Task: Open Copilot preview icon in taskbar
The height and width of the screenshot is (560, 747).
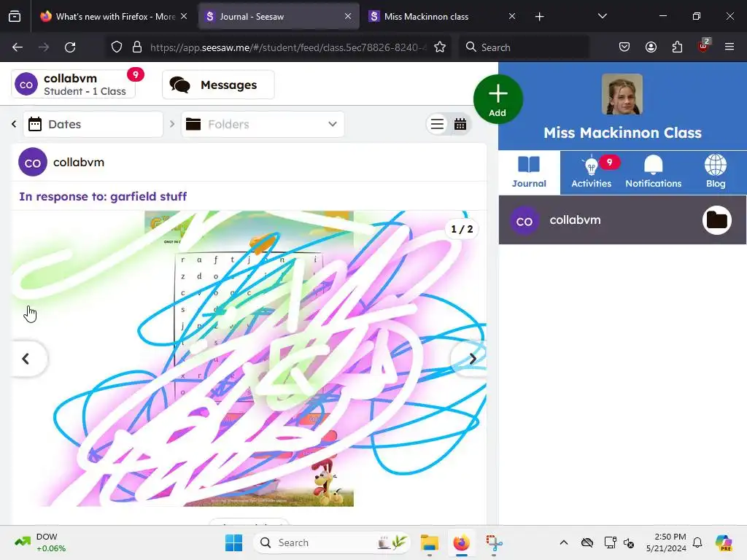Action: click(x=724, y=542)
